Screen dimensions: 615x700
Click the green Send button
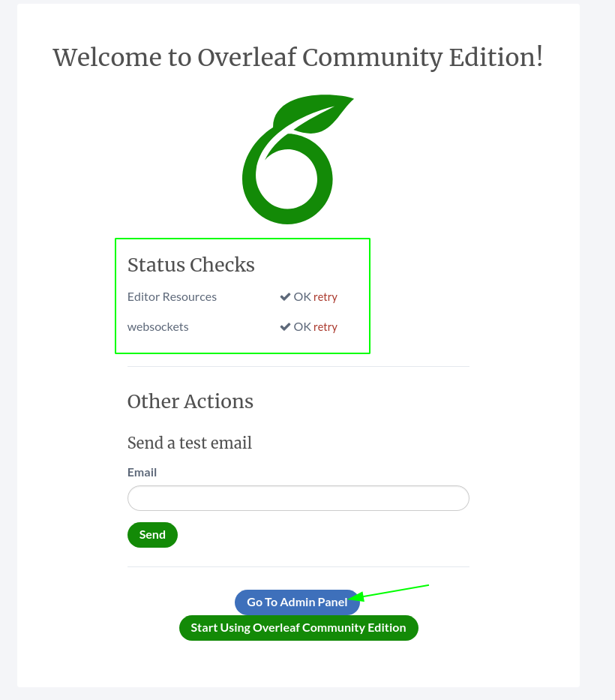[x=153, y=535]
